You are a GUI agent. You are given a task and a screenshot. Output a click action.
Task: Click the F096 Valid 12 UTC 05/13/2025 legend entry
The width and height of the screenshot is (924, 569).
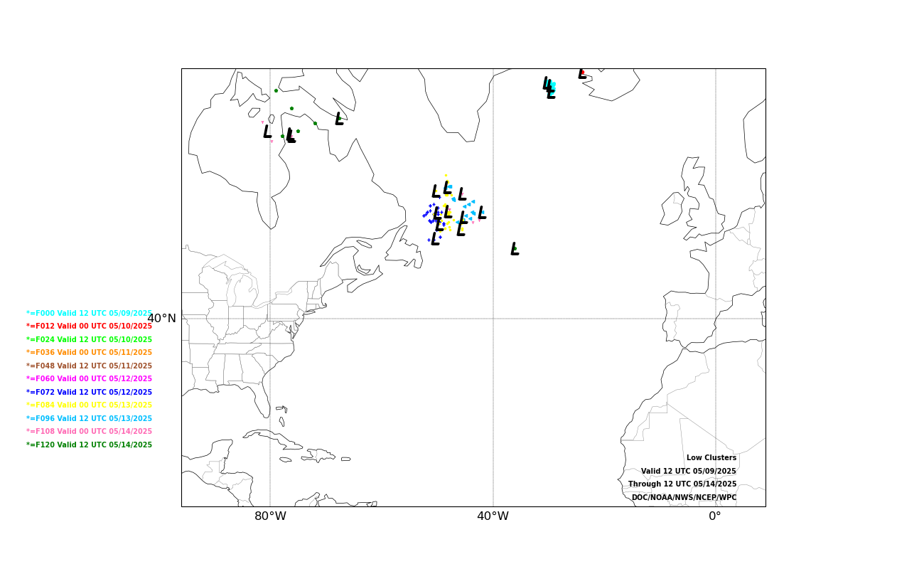click(90, 419)
